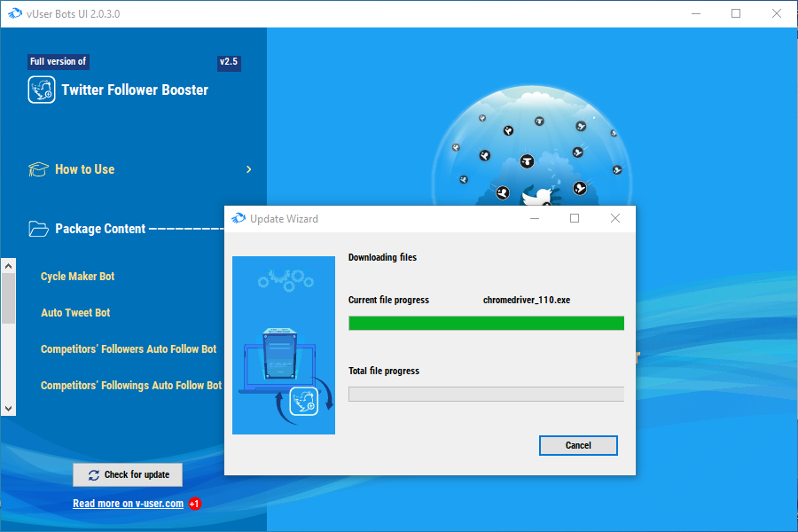This screenshot has width=798, height=532.
Task: Open Competitors' Followers Auto Follow Bot
Action: 129,349
